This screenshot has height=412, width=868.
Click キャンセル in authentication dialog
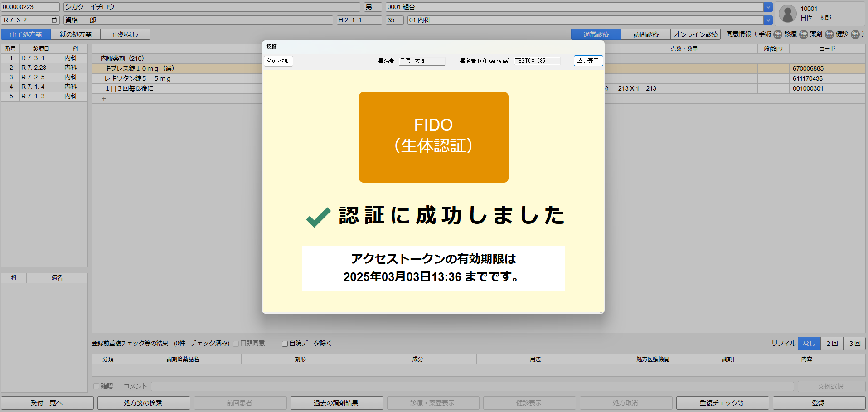278,61
